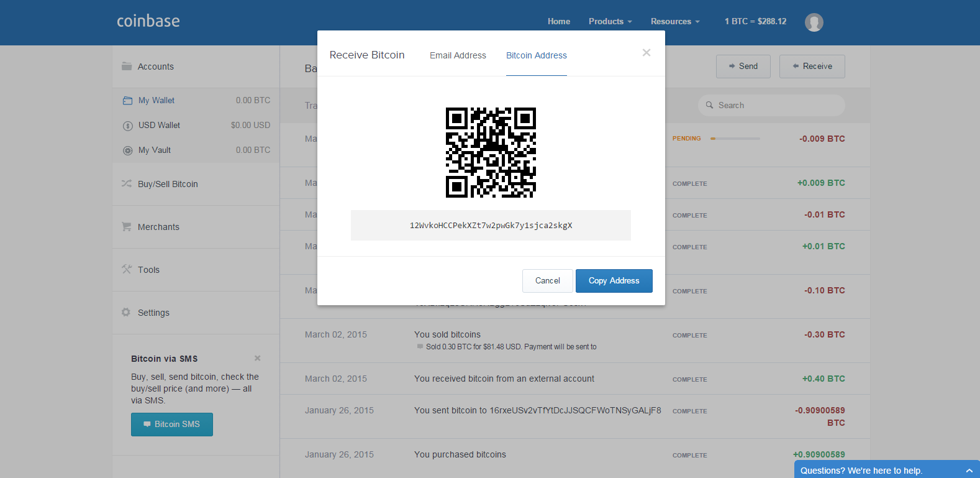The image size is (980, 478).
Task: Cancel the Receive Bitcoin dialog
Action: click(x=547, y=281)
